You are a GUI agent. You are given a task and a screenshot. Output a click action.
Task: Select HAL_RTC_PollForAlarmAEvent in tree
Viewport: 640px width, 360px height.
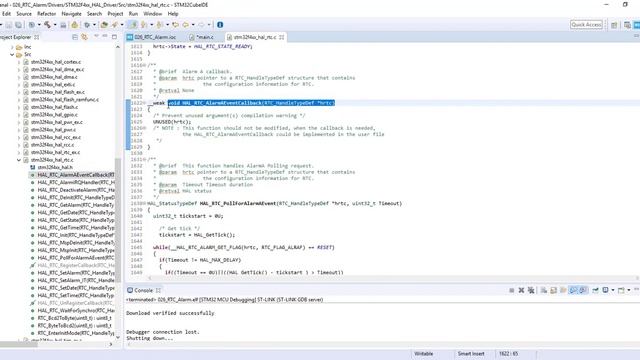[x=76, y=258]
